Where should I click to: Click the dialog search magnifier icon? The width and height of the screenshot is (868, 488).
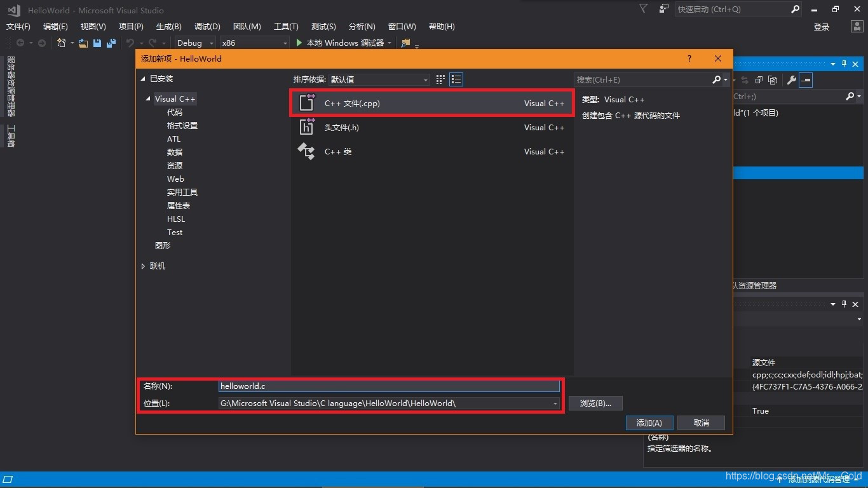[716, 79]
